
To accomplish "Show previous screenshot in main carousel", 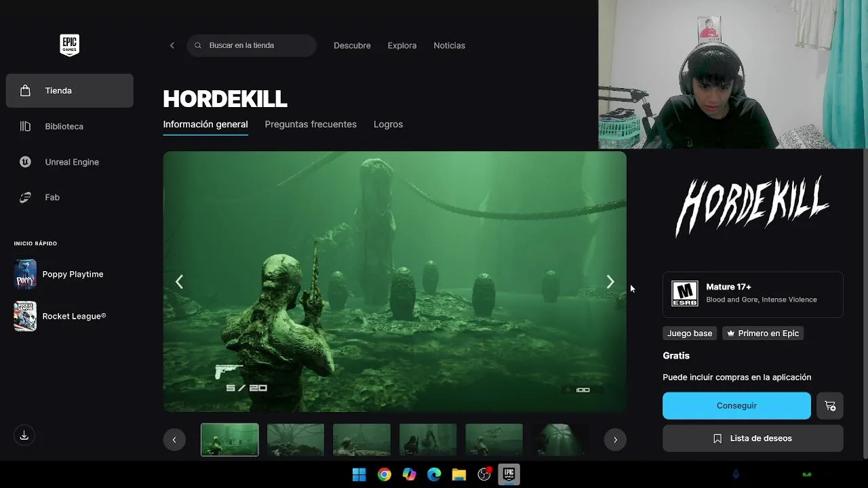I will (179, 282).
